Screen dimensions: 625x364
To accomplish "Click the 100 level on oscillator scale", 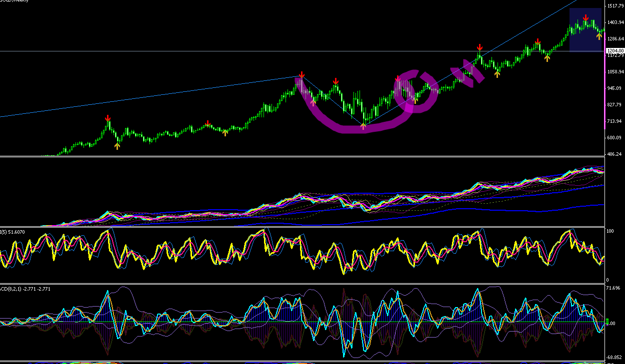I will 609,232.
